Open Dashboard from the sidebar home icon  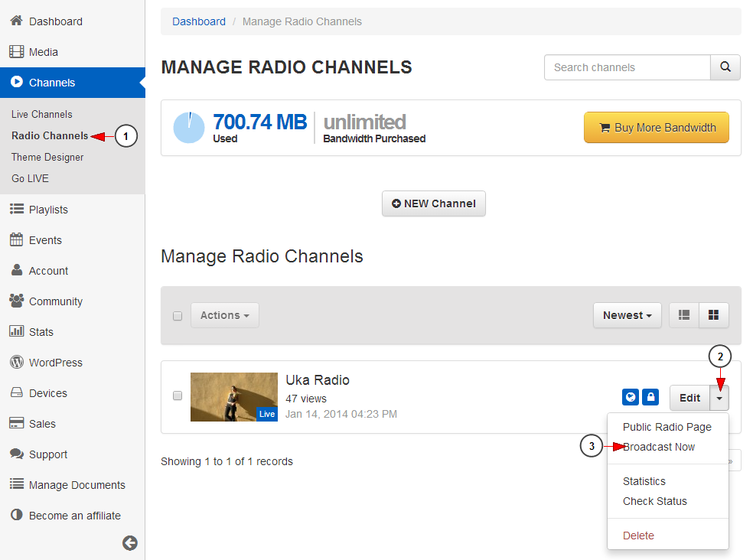tap(17, 21)
